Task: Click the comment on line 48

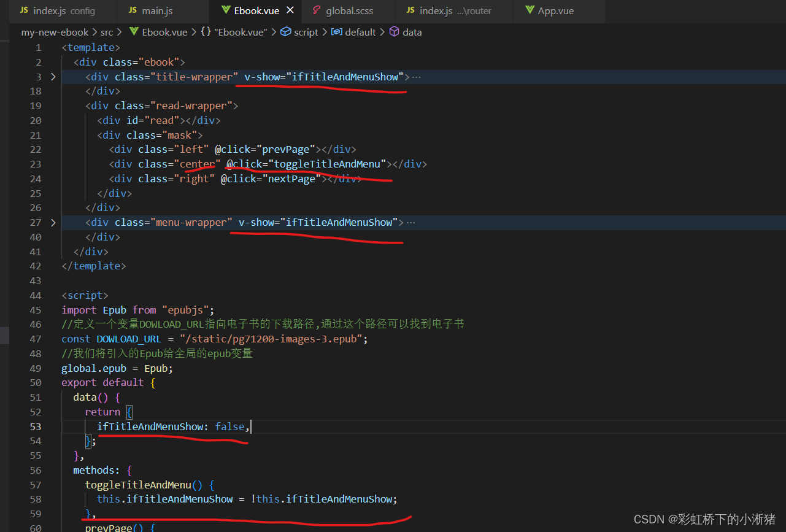Action: click(157, 353)
